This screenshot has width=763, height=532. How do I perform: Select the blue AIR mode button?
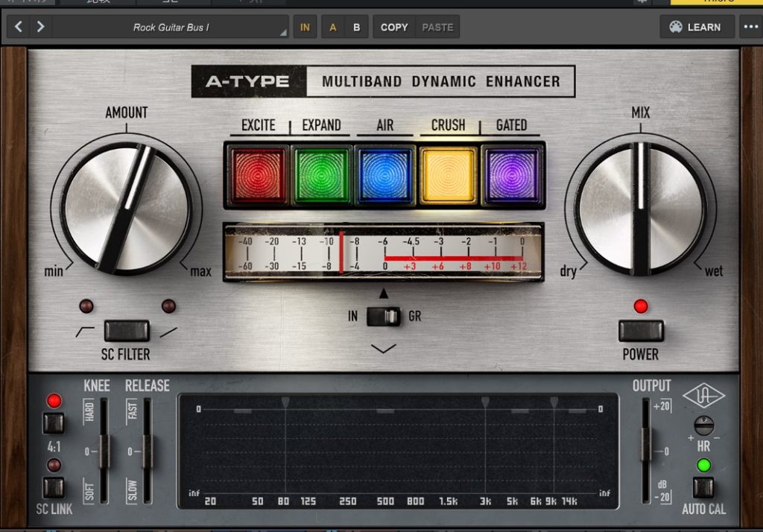[x=384, y=175]
